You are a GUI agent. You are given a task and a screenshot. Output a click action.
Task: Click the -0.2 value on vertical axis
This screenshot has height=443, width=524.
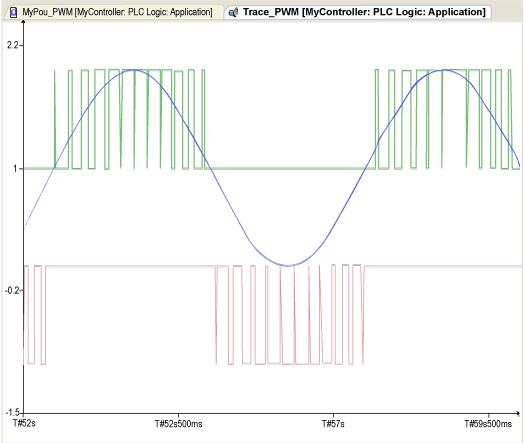pos(12,290)
